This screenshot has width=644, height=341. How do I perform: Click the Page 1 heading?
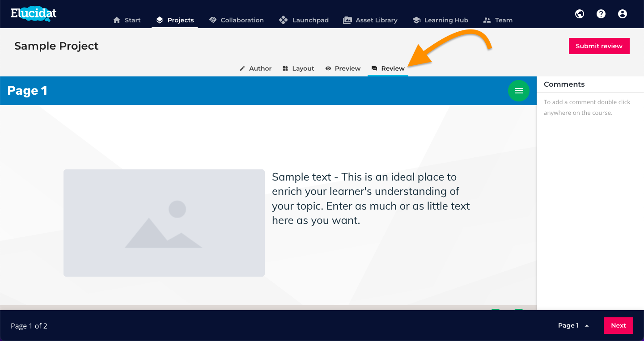click(27, 91)
